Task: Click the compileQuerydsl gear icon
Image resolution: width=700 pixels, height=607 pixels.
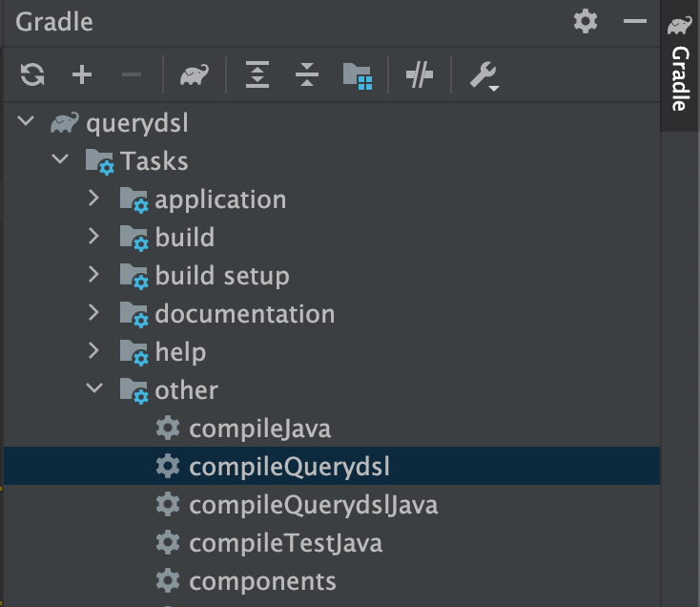Action: coord(168,467)
